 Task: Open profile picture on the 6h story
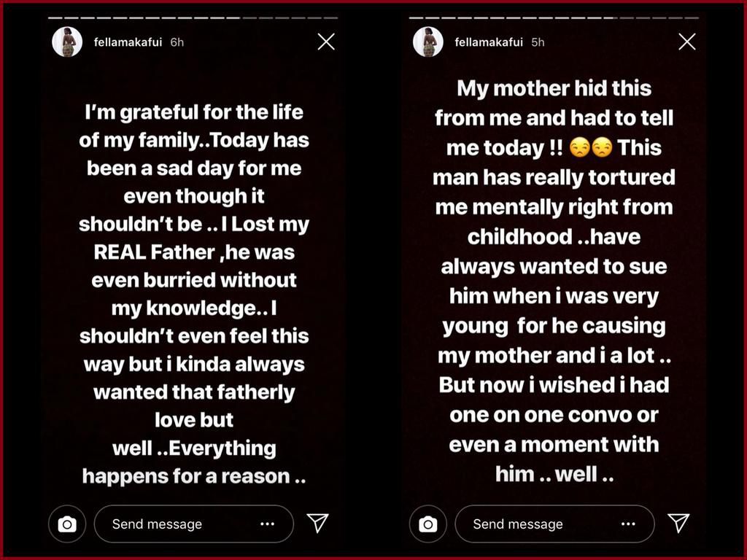point(67,42)
